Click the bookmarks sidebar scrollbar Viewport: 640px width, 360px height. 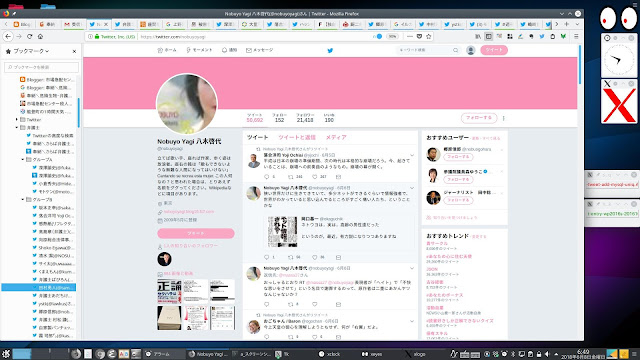78,112
